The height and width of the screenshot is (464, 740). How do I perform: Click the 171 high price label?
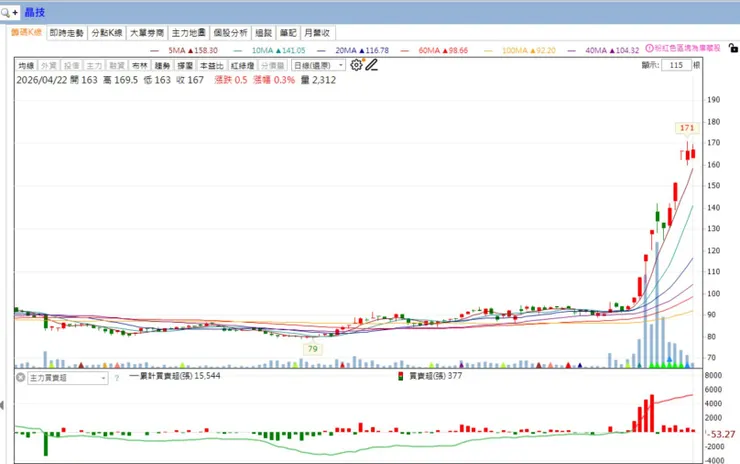(687, 128)
